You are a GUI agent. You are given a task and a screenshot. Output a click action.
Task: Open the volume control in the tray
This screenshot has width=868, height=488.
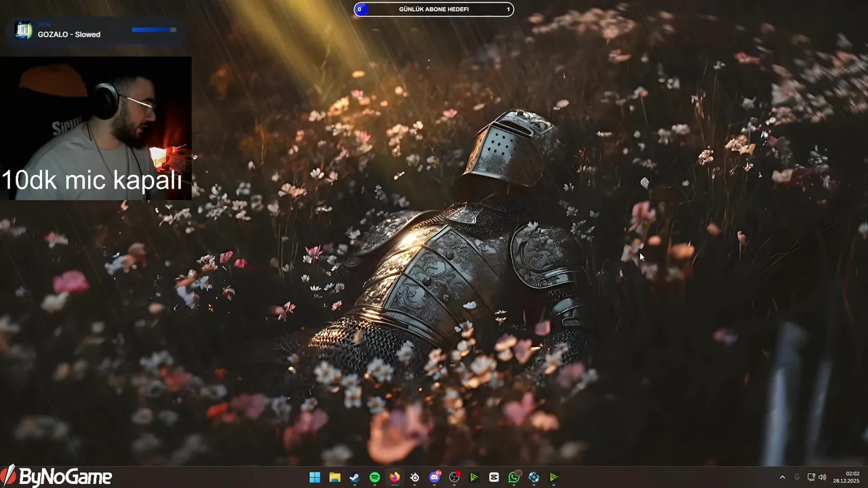pyautogui.click(x=823, y=477)
